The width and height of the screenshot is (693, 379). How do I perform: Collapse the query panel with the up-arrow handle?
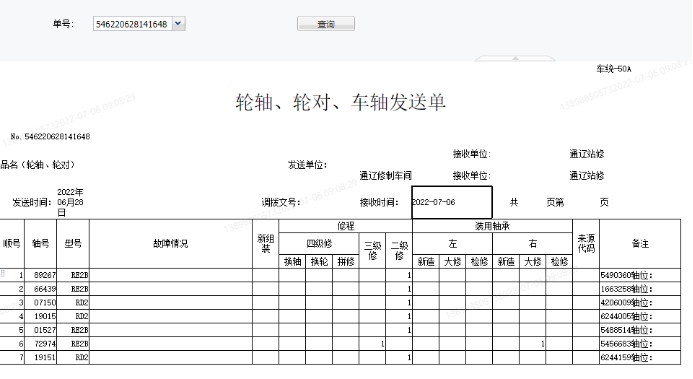tap(515, 58)
